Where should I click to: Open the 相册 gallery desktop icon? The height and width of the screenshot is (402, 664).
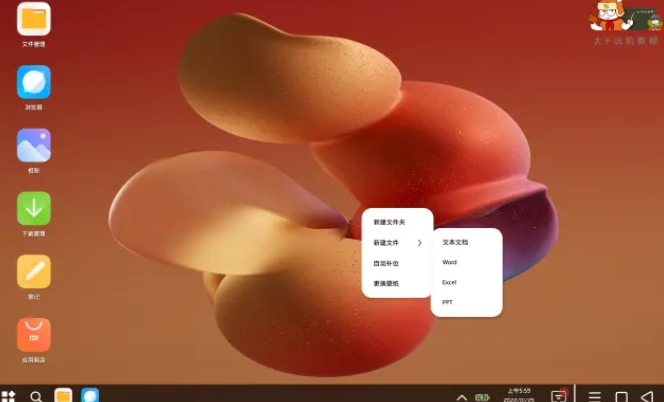click(x=34, y=145)
